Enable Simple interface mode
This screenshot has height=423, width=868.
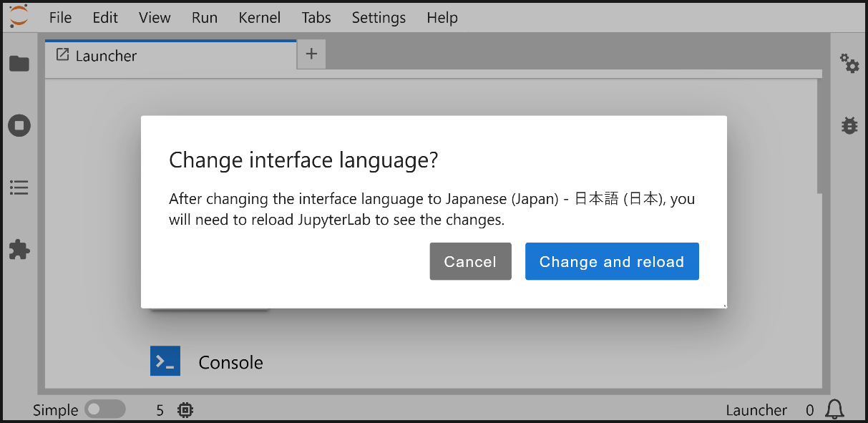coord(104,409)
